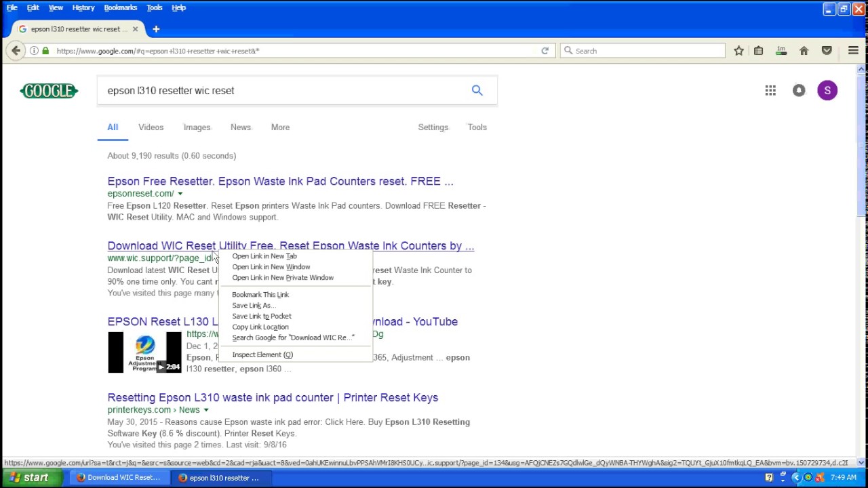This screenshot has width=868, height=488.
Task: Click the round green tray icon
Action: pos(808,478)
